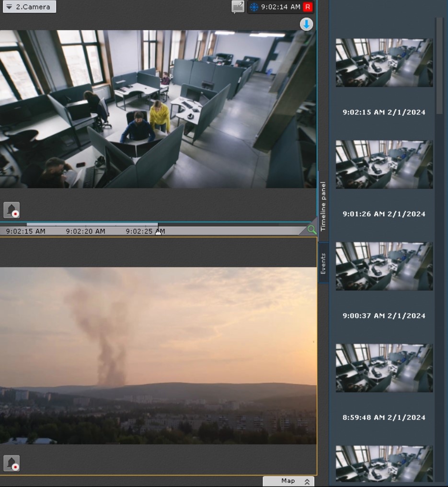The image size is (448, 487).
Task: Select the 8:59:48 AM event thumbnail
Action: 384,367
